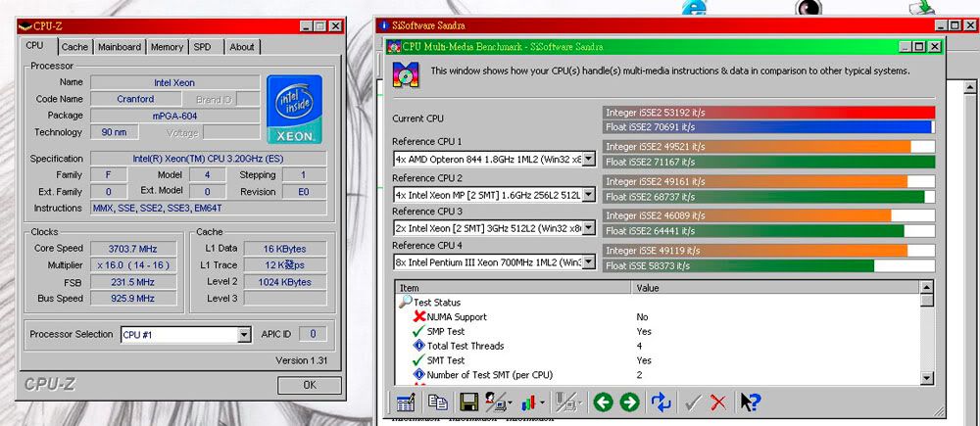Viewport: 980px width, 426px height.
Task: Click the Intel Inside Xeon logo
Action: pos(294,110)
